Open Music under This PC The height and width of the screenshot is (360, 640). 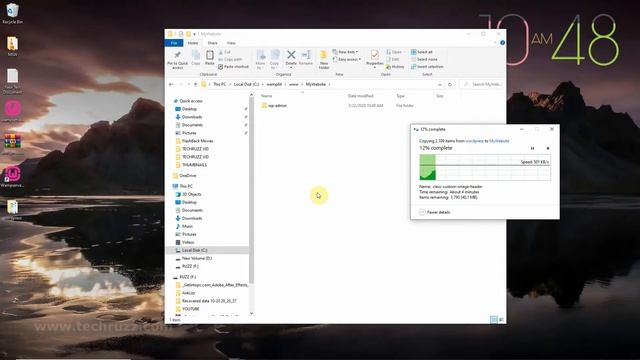(187, 226)
